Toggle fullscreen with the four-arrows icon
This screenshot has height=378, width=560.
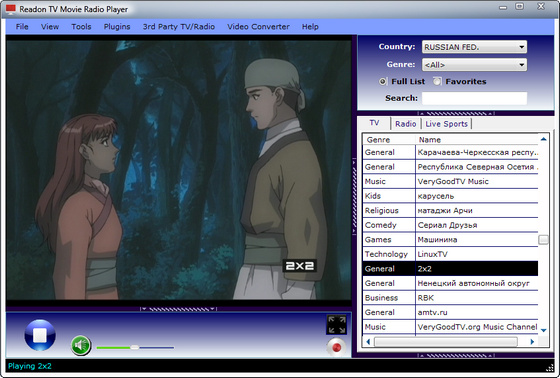[336, 324]
